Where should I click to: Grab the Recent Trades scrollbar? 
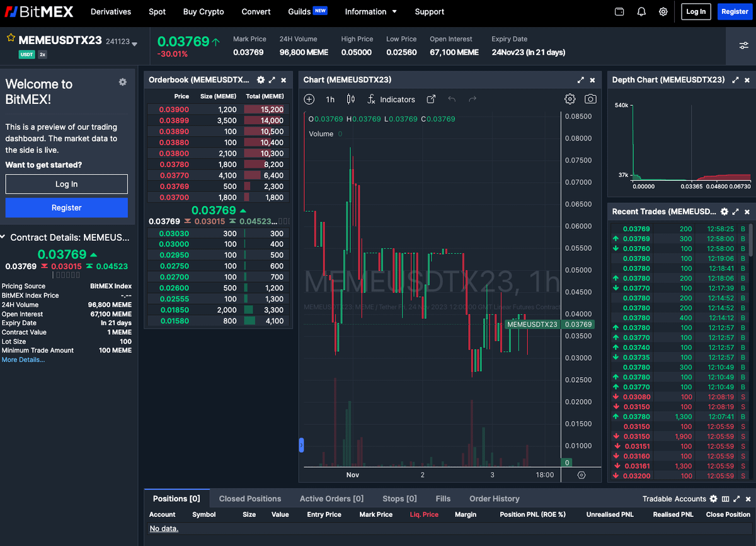[x=750, y=240]
